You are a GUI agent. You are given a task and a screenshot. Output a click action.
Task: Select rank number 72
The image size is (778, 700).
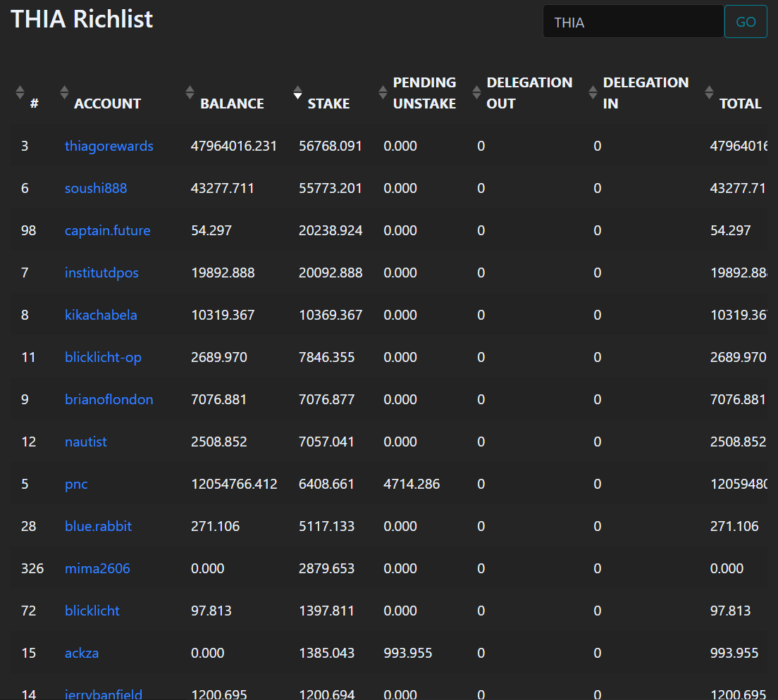[28, 611]
